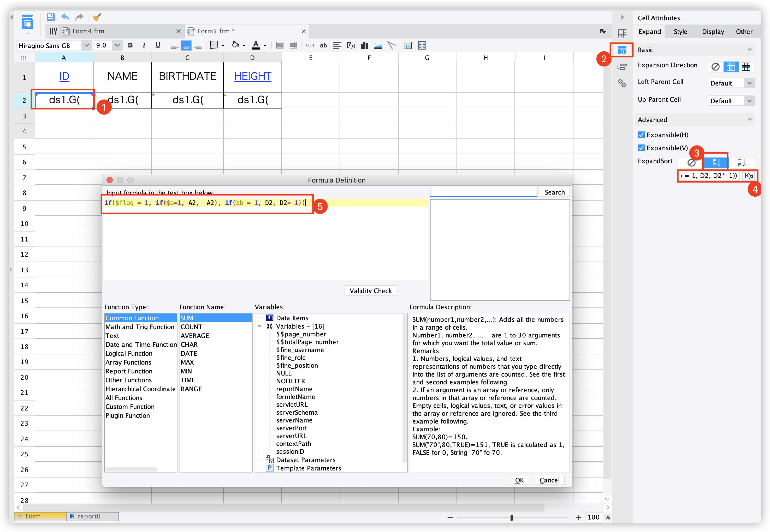Screen dimensions: 770x532
Task: Click the zoom slider handle
Action: pyautogui.click(x=511, y=517)
